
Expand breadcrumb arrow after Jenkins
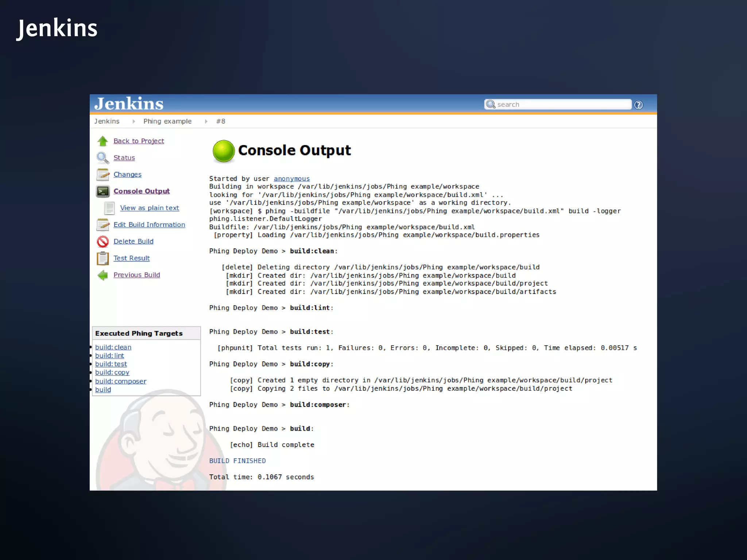coord(134,121)
